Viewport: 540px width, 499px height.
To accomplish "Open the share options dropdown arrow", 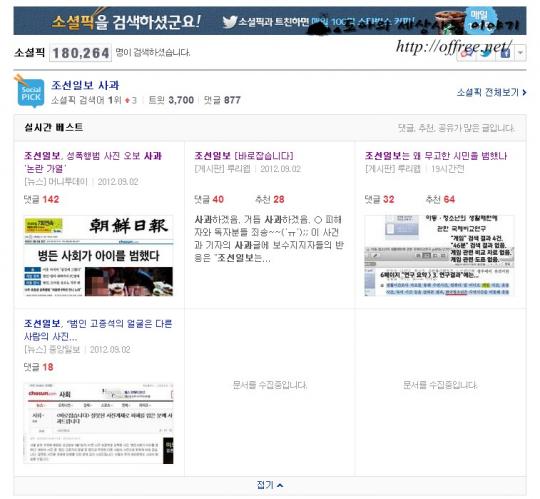I will click(520, 53).
